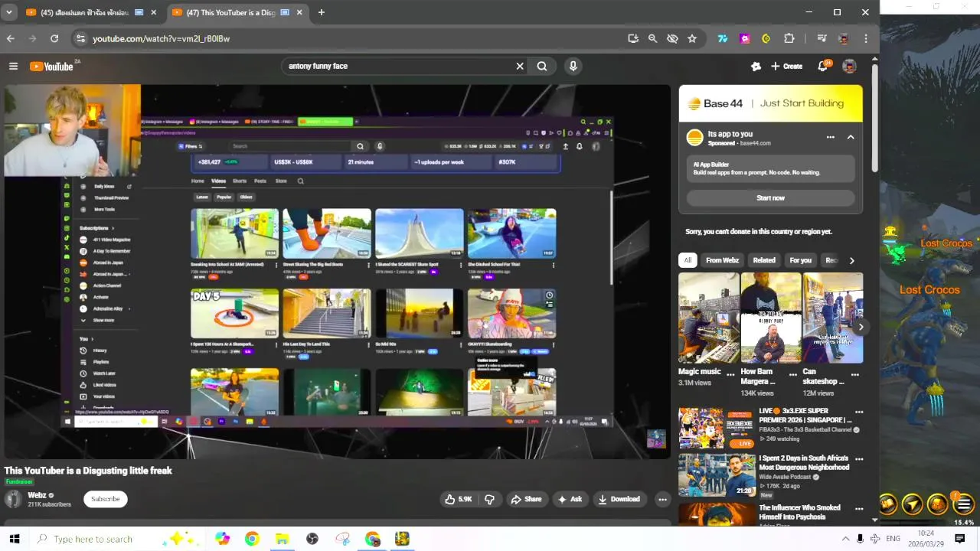This screenshot has width=980, height=551.
Task: Click the sparkle icon left of Create
Action: click(756, 67)
